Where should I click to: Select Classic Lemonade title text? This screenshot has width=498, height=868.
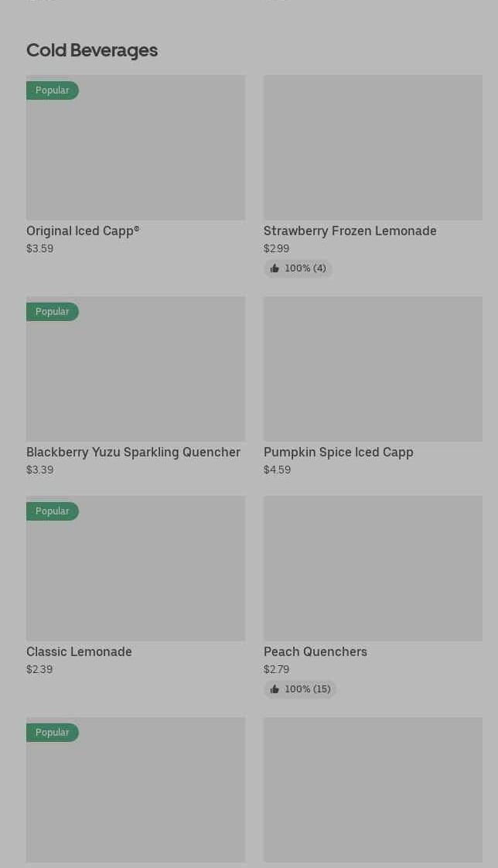point(79,651)
